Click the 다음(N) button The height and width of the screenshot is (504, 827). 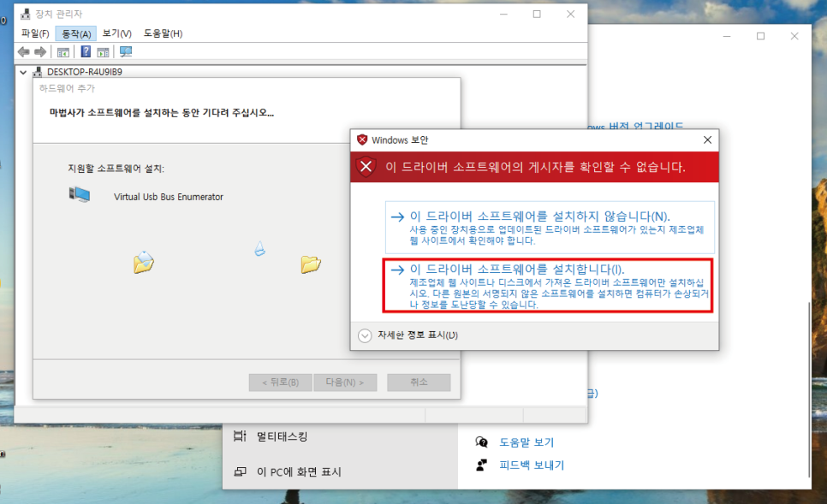click(x=345, y=382)
